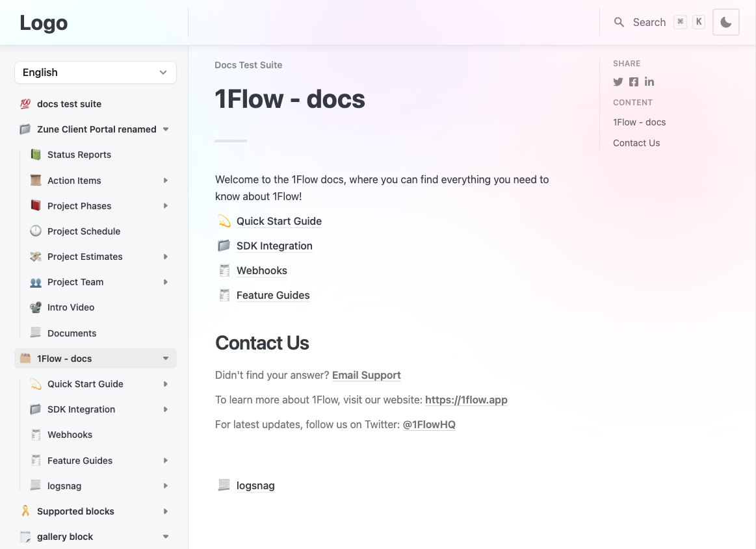This screenshot has width=756, height=549.
Task: Jump to Contact Us in Content outline
Action: (636, 143)
